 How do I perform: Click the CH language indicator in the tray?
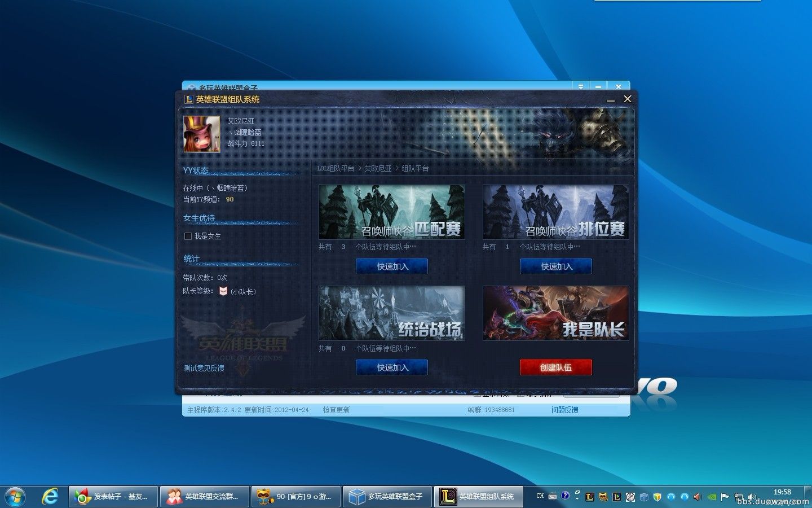tap(540, 496)
